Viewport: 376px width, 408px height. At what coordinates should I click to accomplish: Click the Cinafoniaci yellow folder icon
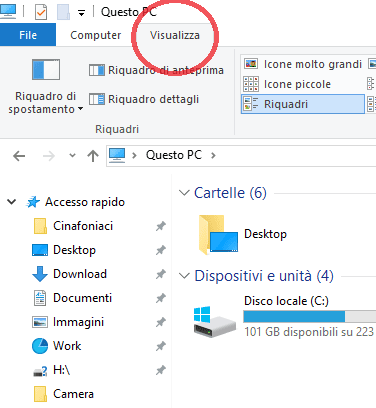[40, 226]
